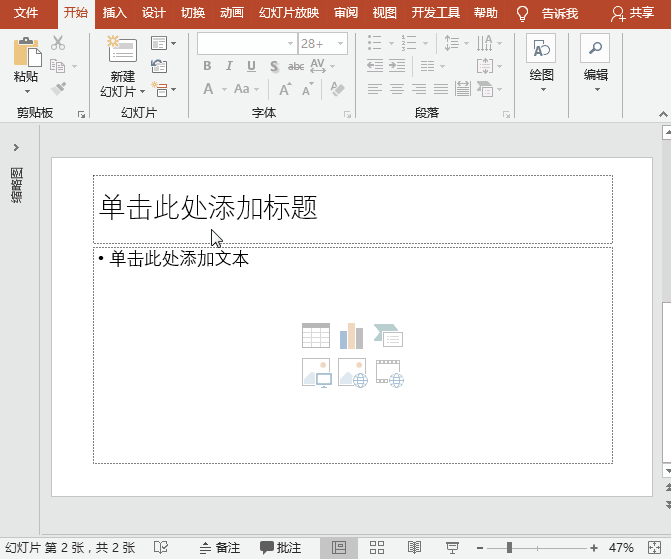The image size is (671, 559).
Task: Click Increase Font Size icon
Action: coord(285,89)
